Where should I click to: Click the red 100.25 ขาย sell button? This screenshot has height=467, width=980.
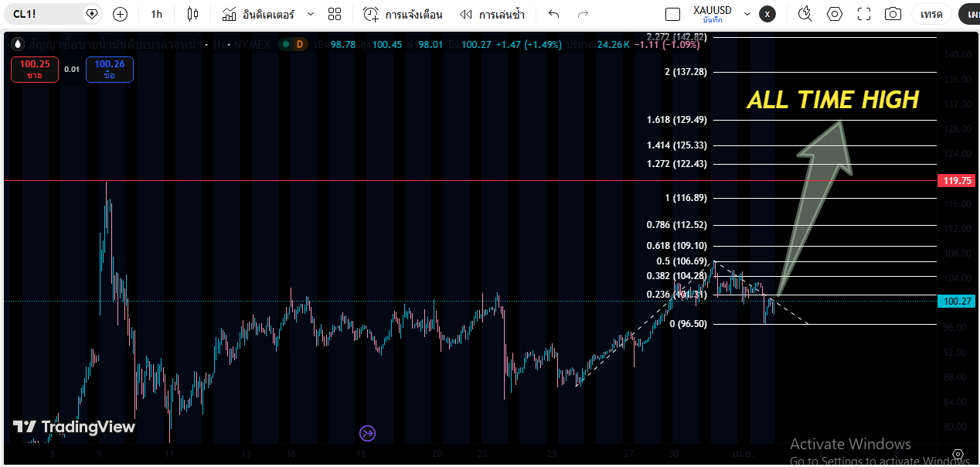tap(35, 70)
